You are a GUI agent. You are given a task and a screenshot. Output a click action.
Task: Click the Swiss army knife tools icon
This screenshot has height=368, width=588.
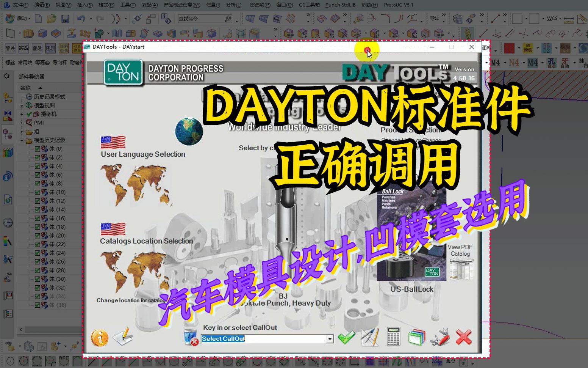click(x=440, y=337)
